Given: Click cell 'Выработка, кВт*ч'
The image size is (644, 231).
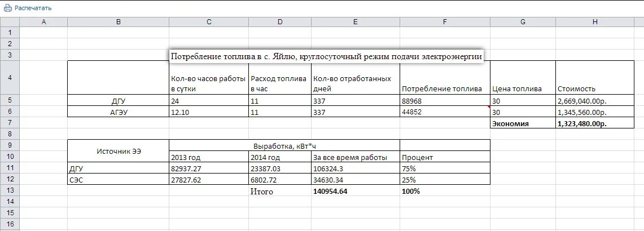Looking at the screenshot, I should (284, 145).
